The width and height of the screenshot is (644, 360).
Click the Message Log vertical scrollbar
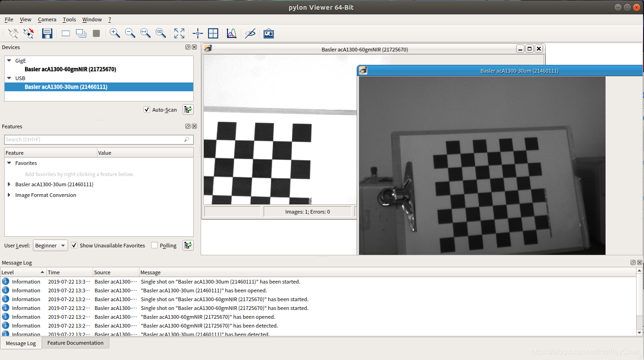(x=640, y=302)
